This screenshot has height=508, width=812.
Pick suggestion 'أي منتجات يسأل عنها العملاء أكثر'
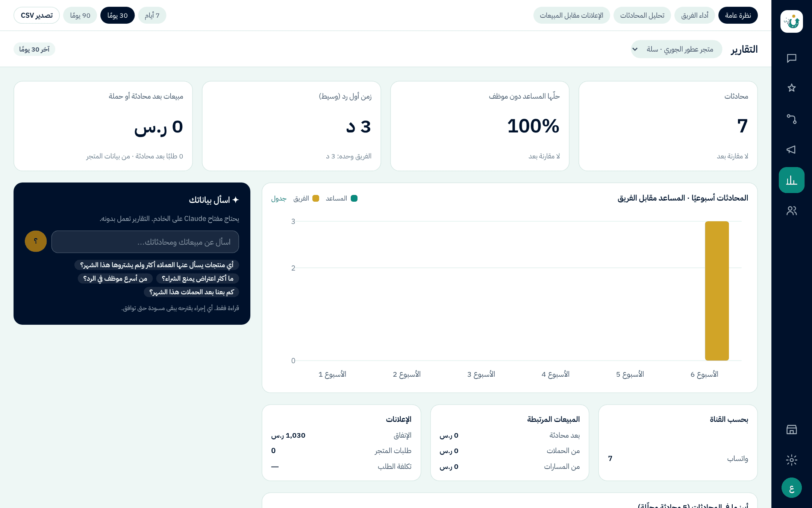click(157, 265)
